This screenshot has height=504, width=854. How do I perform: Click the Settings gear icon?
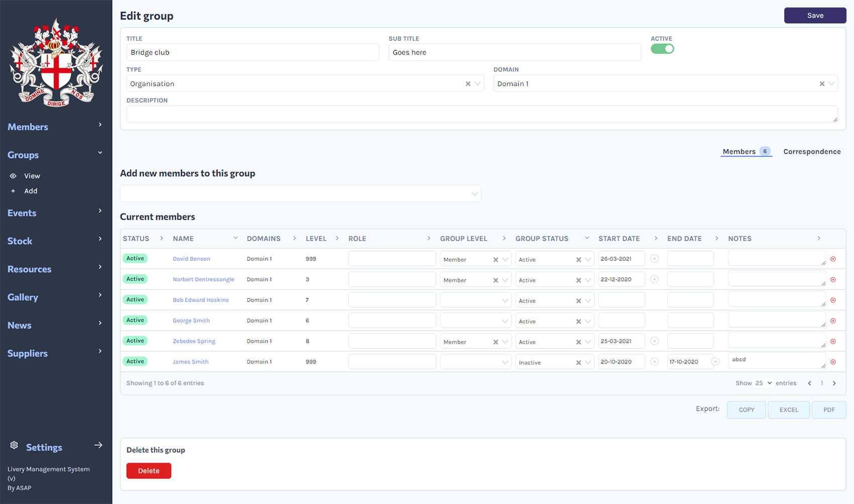pyautogui.click(x=14, y=446)
